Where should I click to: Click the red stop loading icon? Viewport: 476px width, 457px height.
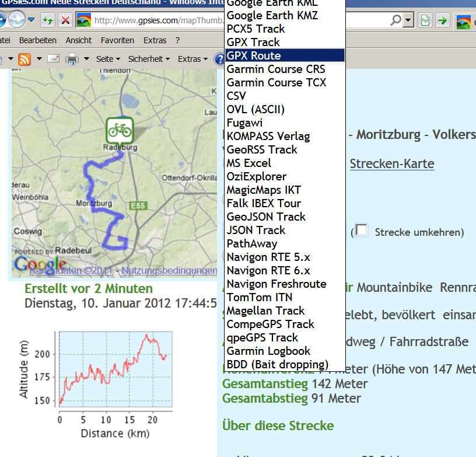[x=65, y=20]
